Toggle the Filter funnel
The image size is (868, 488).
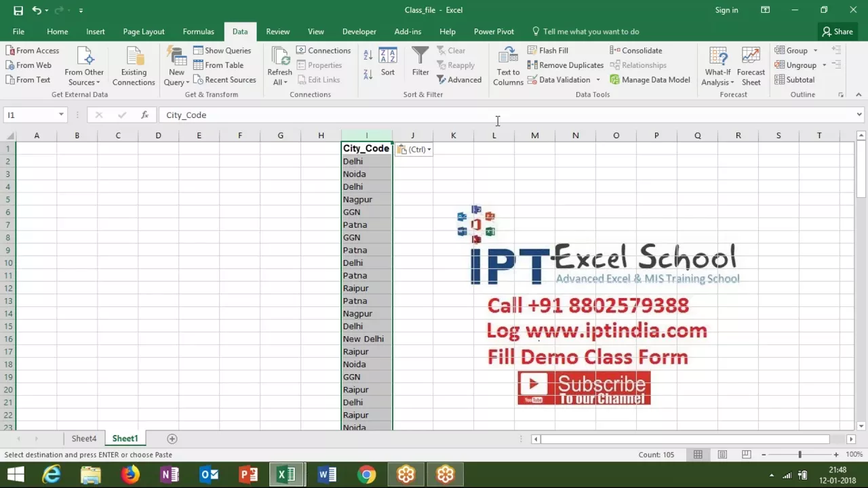[420, 62]
